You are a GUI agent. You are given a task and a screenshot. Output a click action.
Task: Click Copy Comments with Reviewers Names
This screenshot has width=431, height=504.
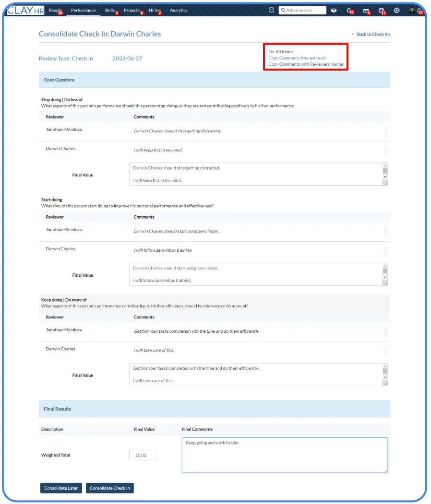pos(306,64)
